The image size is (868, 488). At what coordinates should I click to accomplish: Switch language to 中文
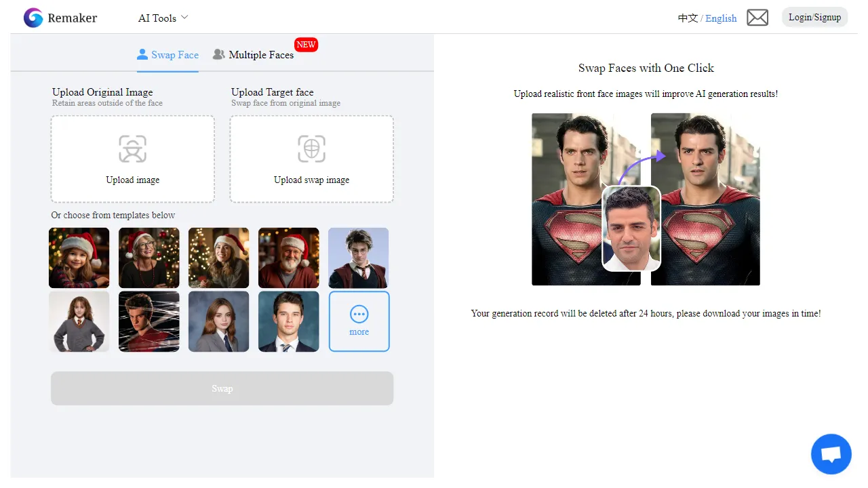point(688,18)
